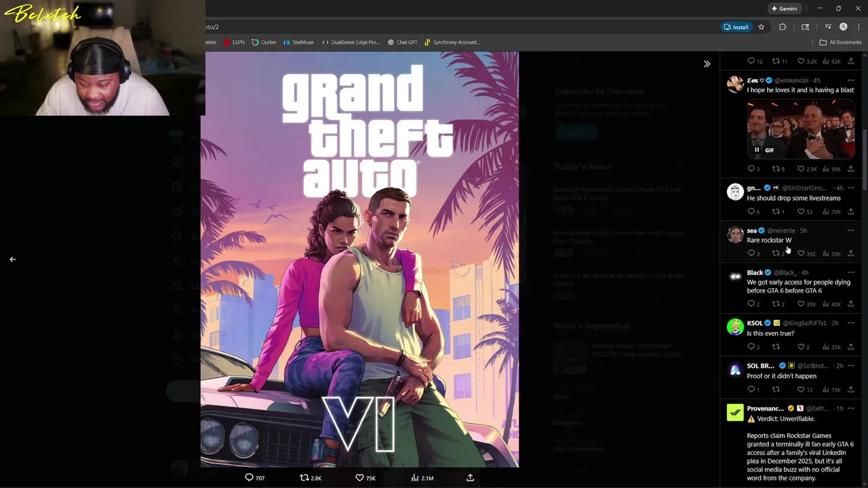
Task: Open Chat GPT bookmark
Action: click(x=403, y=42)
